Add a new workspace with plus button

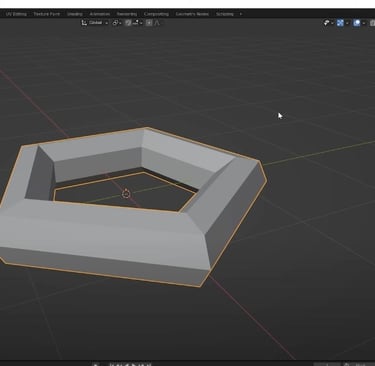[241, 14]
